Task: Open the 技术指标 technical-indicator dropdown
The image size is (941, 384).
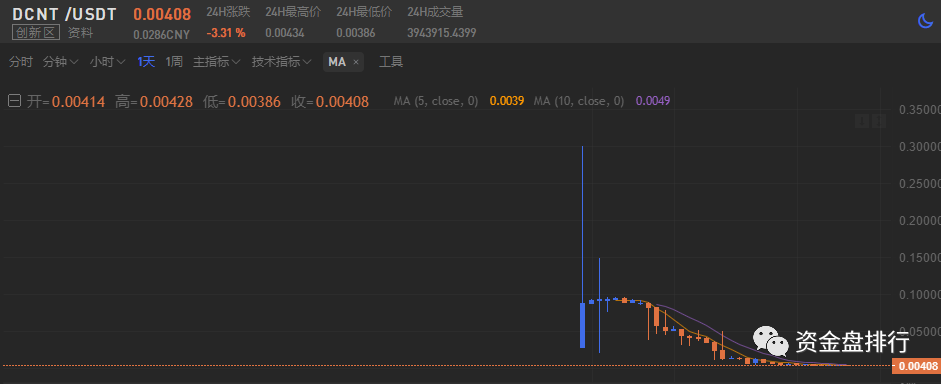Action: click(281, 62)
